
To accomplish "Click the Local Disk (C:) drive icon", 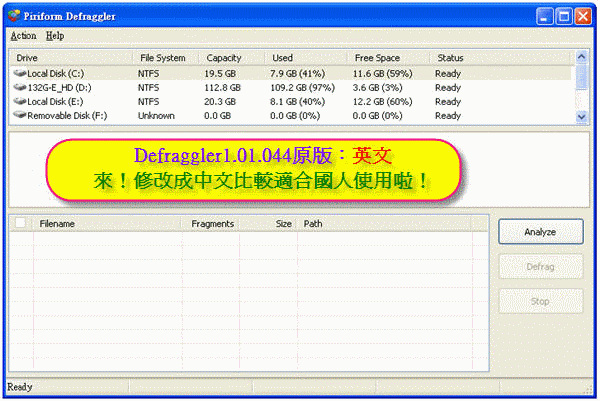I will click(x=20, y=73).
